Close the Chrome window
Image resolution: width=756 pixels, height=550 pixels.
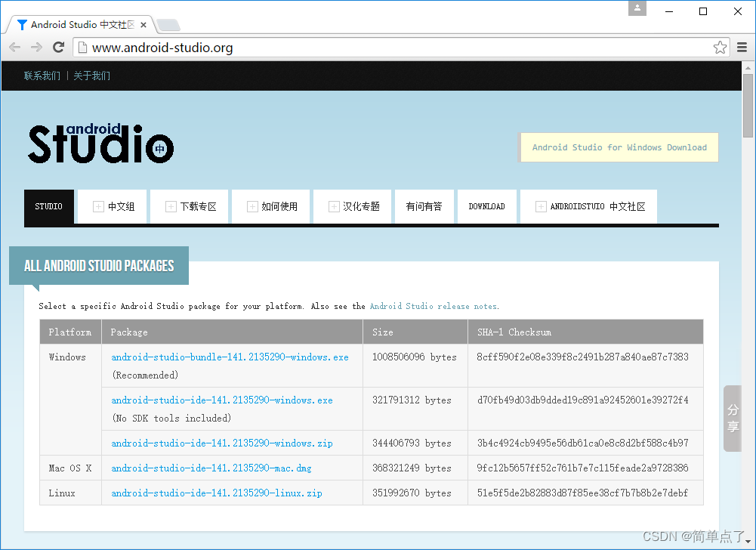point(738,11)
